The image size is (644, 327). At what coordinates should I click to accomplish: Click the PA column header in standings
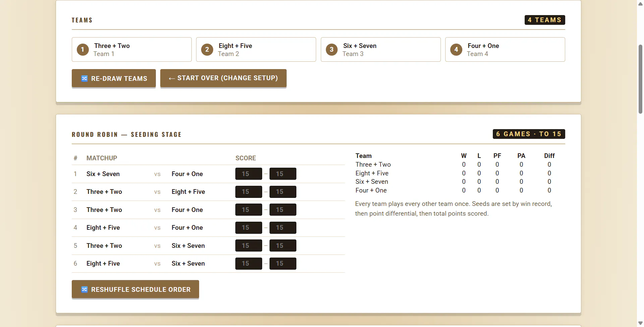coord(521,156)
